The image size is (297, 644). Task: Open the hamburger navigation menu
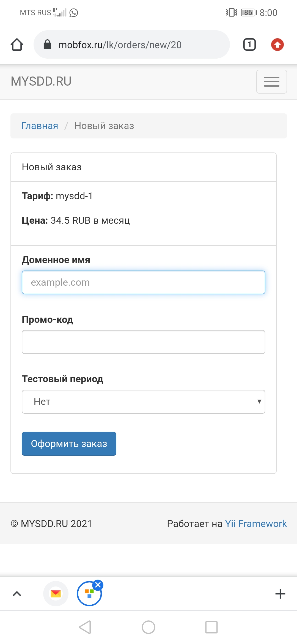click(x=271, y=82)
